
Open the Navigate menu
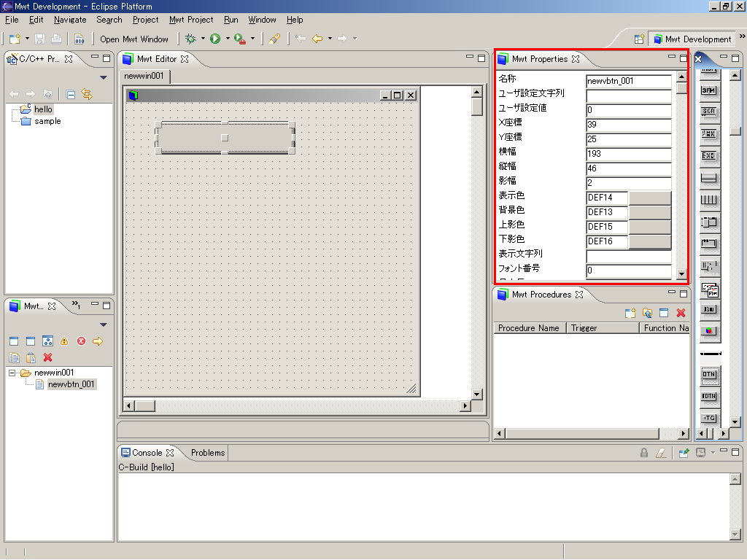coord(70,20)
